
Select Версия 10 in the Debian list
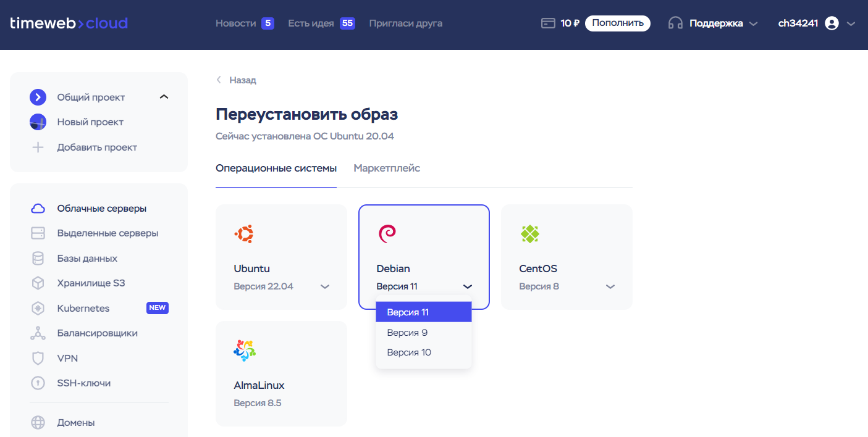424,352
